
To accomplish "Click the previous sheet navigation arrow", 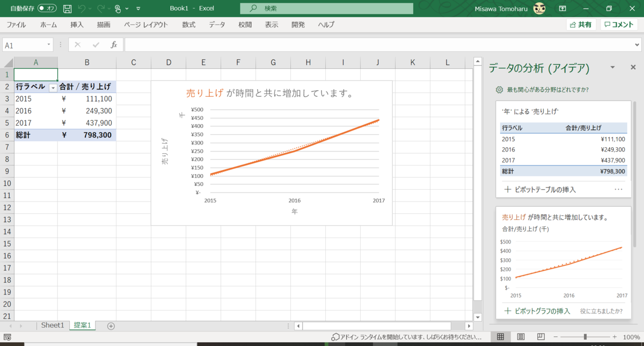I will point(9,326).
